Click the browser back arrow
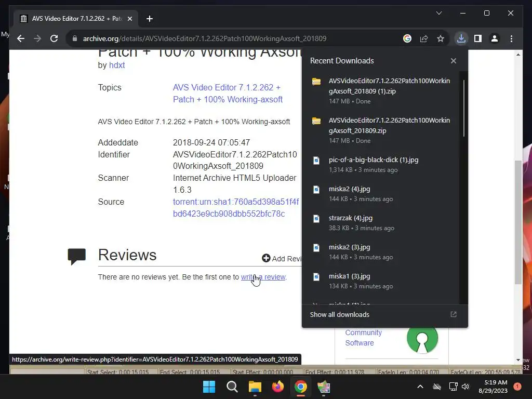The width and height of the screenshot is (532, 399). (21, 38)
